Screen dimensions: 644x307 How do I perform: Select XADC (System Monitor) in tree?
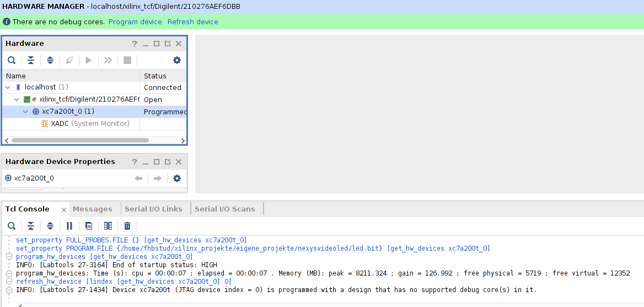[90, 124]
